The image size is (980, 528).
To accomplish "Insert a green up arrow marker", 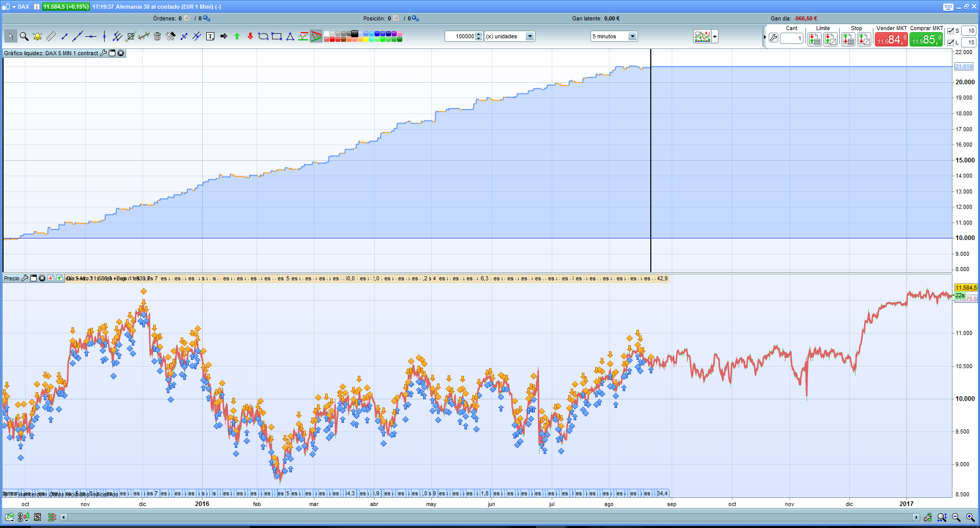I will 237,36.
